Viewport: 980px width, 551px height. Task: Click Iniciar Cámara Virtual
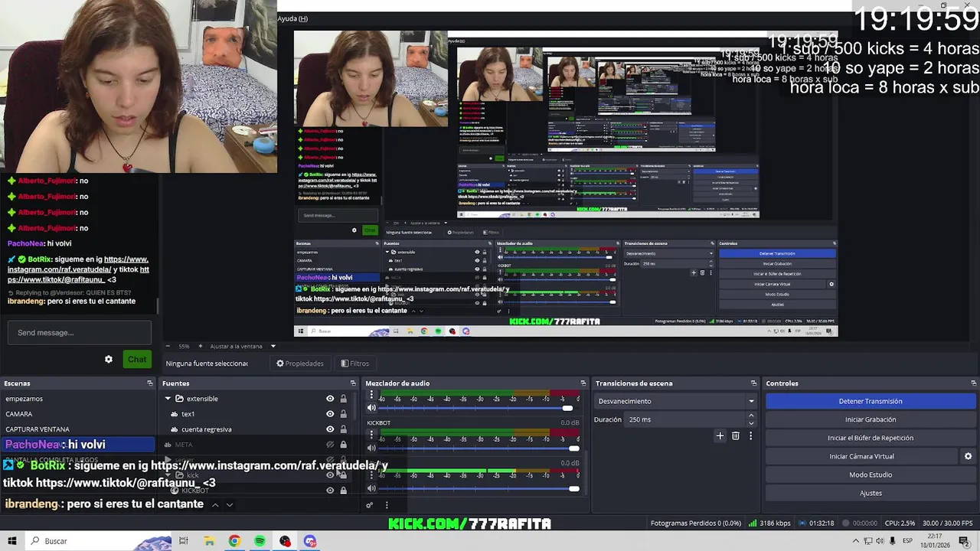(x=862, y=456)
